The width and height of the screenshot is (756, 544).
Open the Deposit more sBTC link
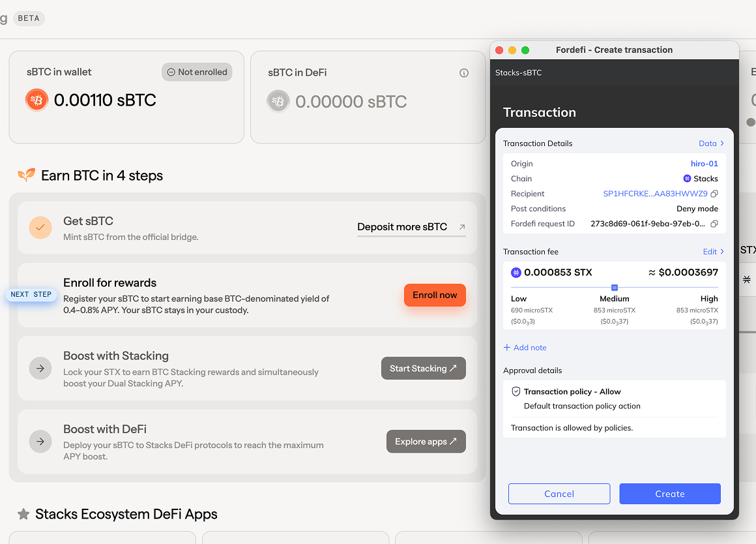[x=411, y=227]
